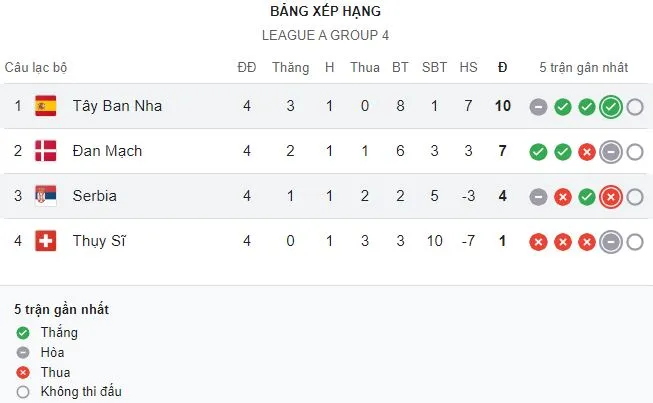The width and height of the screenshot is (653, 403).
Task: Click the gray draw icon in Switzerland's row
Action: [611, 242]
